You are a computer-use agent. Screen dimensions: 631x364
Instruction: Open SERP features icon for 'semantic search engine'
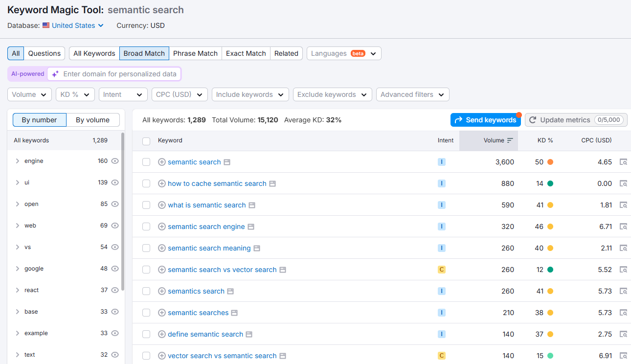point(251,227)
